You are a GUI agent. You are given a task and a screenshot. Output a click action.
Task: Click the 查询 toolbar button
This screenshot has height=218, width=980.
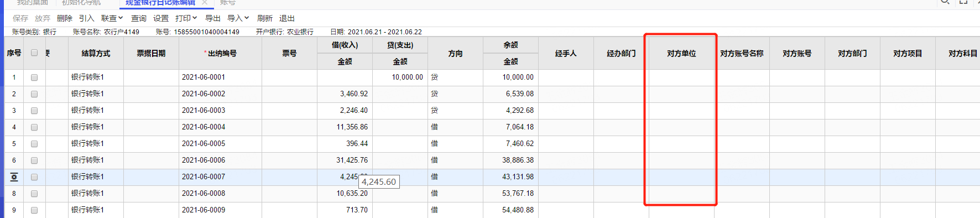pyautogui.click(x=139, y=18)
